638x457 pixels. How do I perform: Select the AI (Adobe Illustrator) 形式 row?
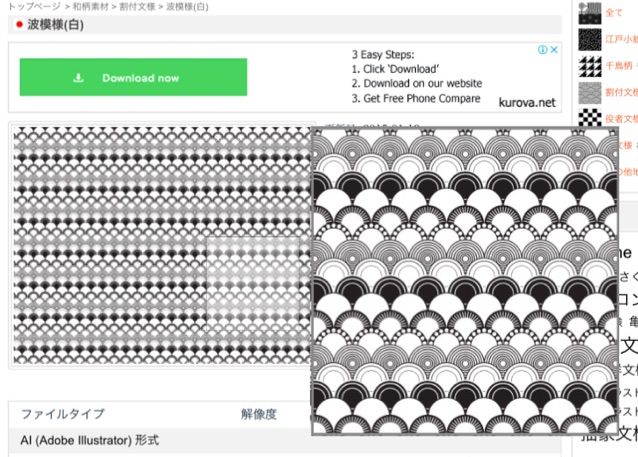pyautogui.click(x=284, y=440)
